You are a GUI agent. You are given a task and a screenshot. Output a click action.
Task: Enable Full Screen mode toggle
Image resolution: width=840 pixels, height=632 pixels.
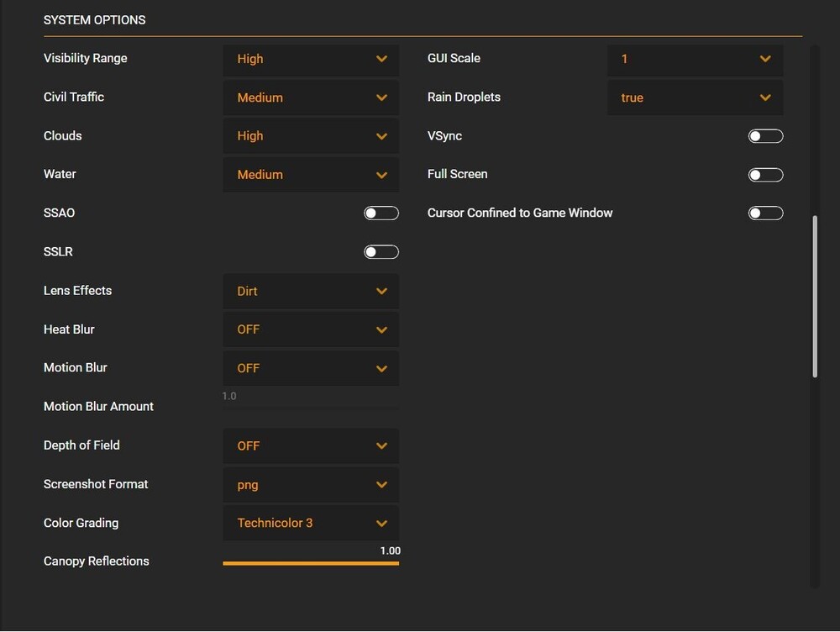(765, 175)
